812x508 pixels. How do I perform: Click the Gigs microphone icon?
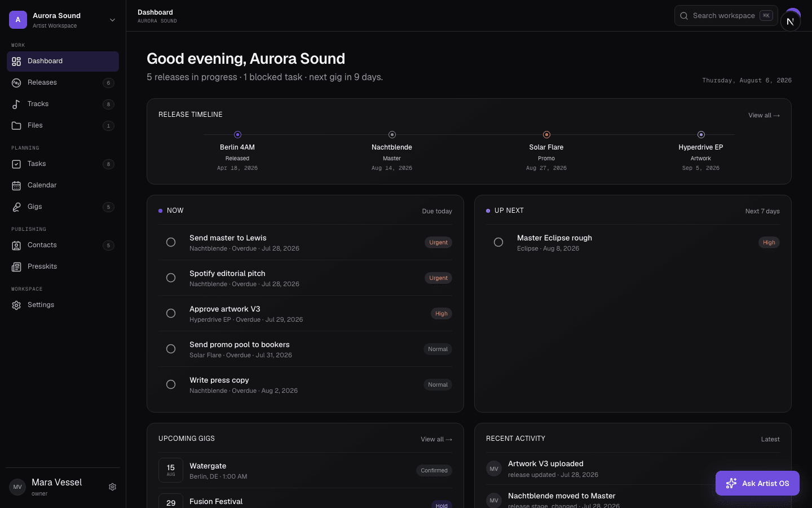point(16,207)
